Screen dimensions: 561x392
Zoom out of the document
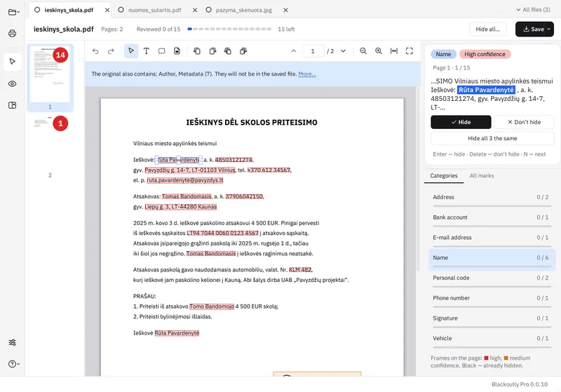tap(363, 51)
